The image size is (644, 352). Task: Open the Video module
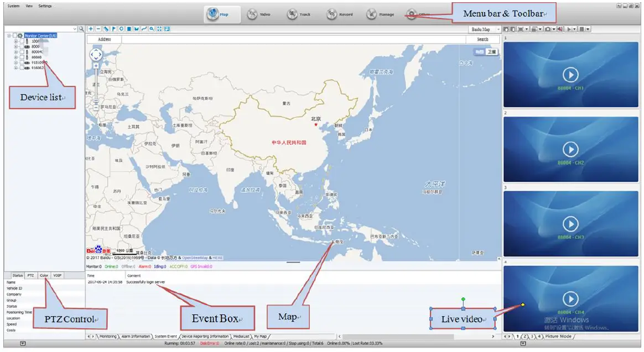(x=259, y=14)
